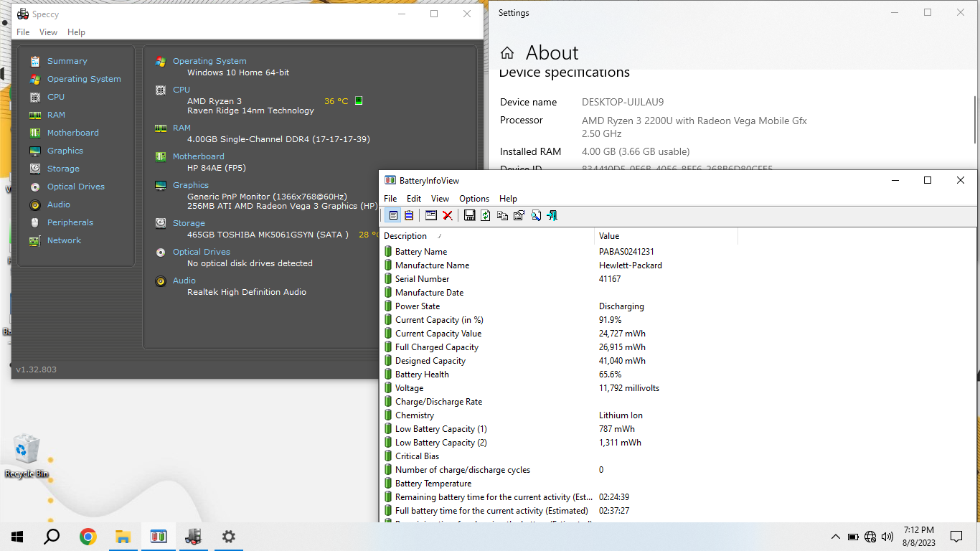This screenshot has height=551, width=980.
Task: Click the Find magnifier icon in BatteryInfoView
Action: click(x=536, y=215)
